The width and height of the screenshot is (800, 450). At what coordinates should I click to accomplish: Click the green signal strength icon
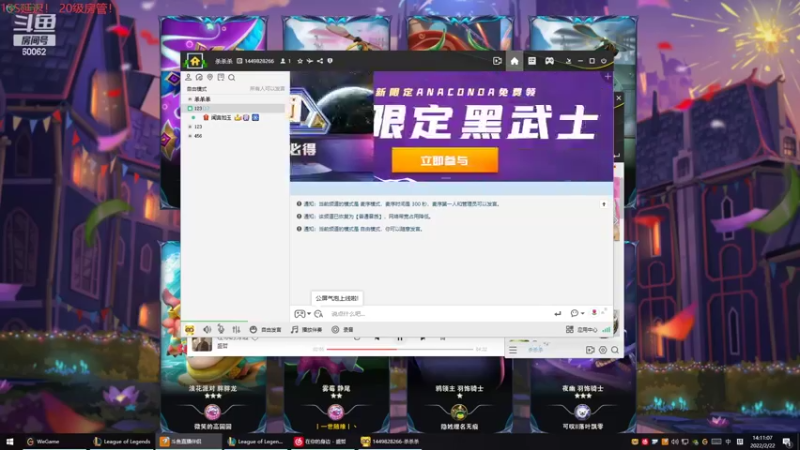[606, 330]
